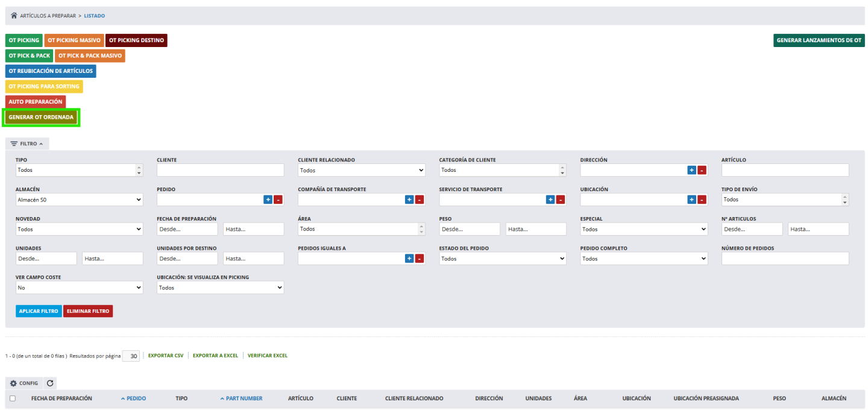Toggle the select-all checkbox in table header
This screenshot has height=410, width=868.
(13, 399)
